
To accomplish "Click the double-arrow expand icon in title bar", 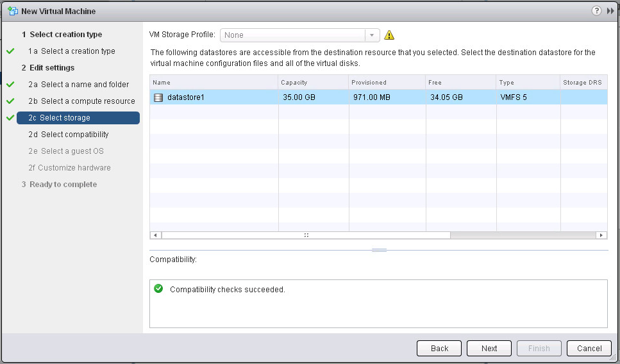I will point(610,11).
